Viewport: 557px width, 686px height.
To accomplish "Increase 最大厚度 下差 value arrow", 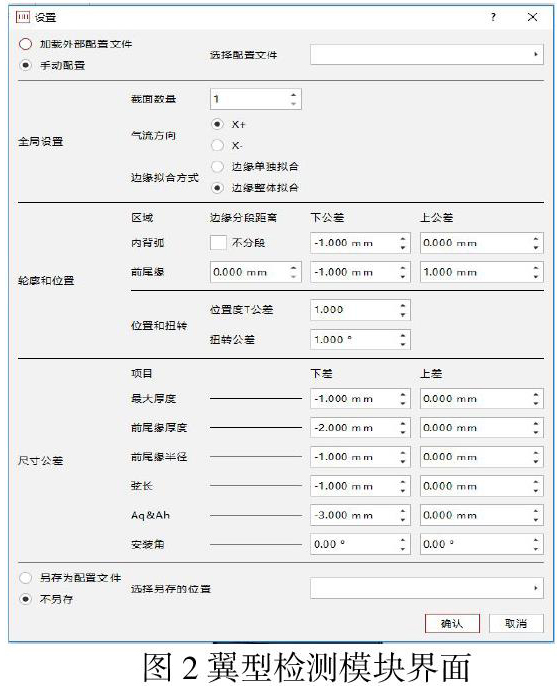I will [403, 394].
